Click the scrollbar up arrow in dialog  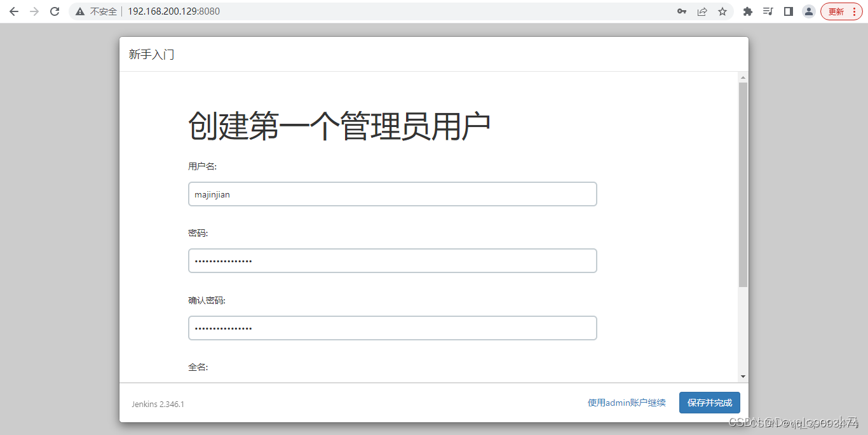(743, 77)
